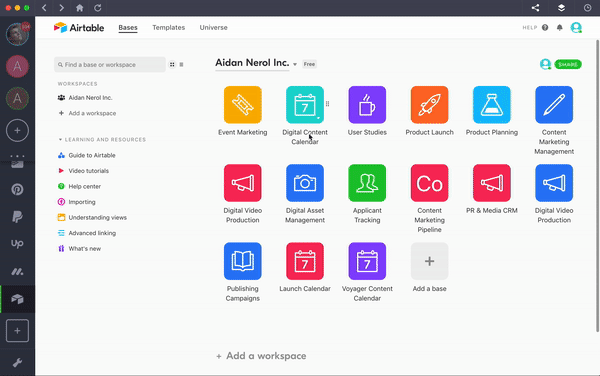Open the account profile avatar in header
This screenshot has width=600, height=376.
pos(576,28)
